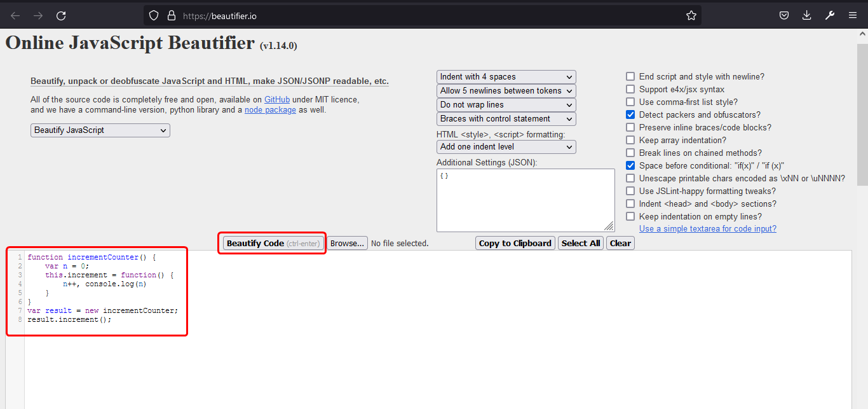Open simple textarea for code input link
868x409 pixels.
[x=708, y=228]
